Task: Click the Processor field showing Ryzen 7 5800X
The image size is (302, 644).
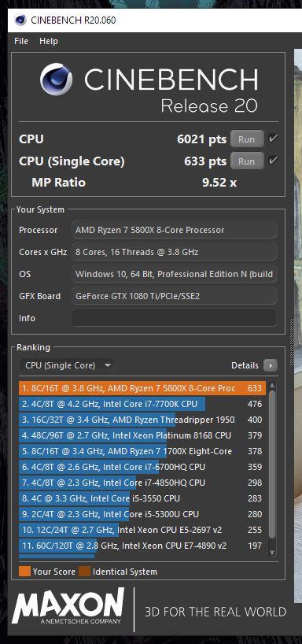Action: [x=175, y=230]
